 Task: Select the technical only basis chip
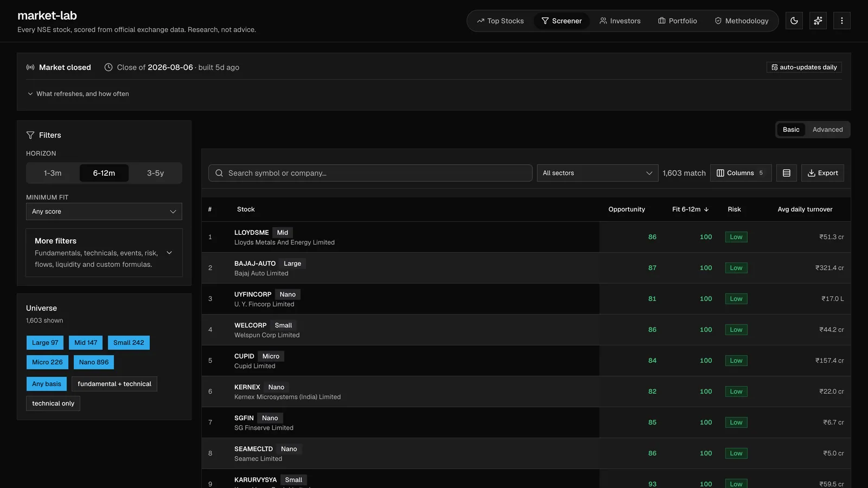53,403
